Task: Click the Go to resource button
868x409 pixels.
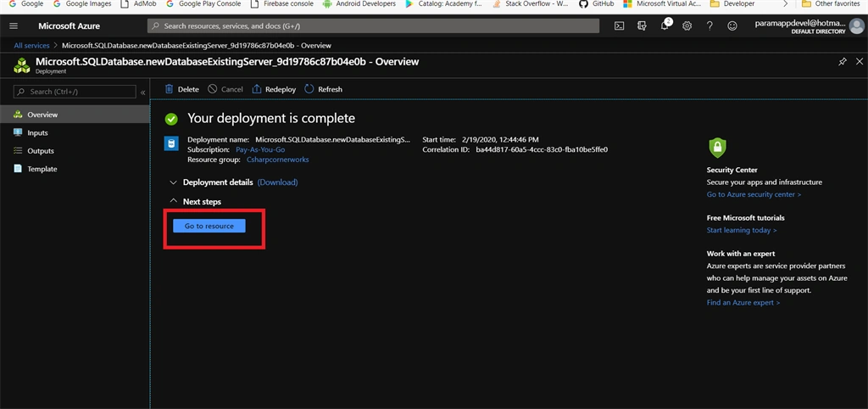Action: tap(209, 226)
